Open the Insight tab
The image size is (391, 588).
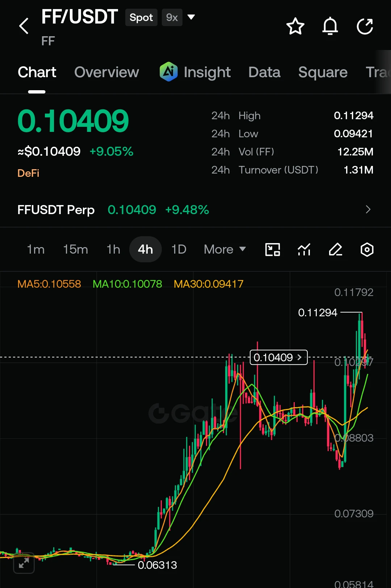point(207,72)
